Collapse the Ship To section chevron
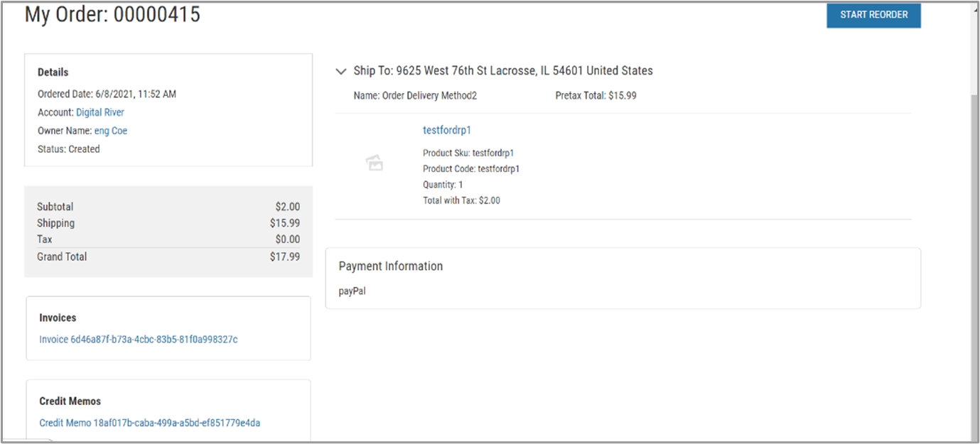Image resolution: width=980 pixels, height=444 pixels. tap(340, 71)
